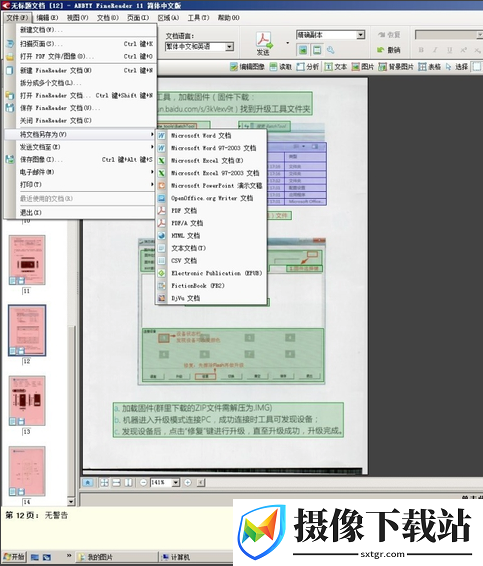Choose 拆分成多个文档 entry

tap(80, 83)
